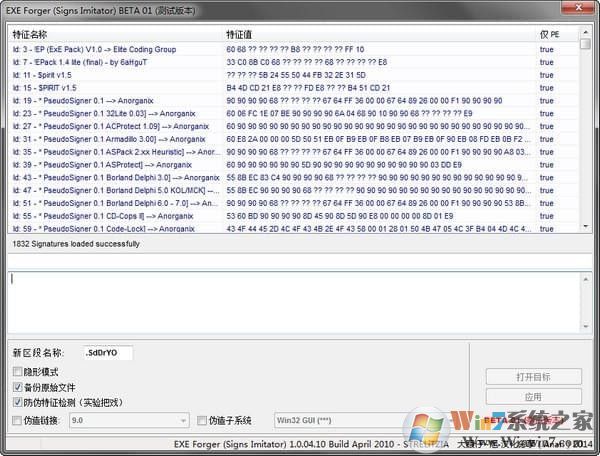Select row Id: 19 - PseudoSigner 0.1 Anorganix

click(x=293, y=101)
